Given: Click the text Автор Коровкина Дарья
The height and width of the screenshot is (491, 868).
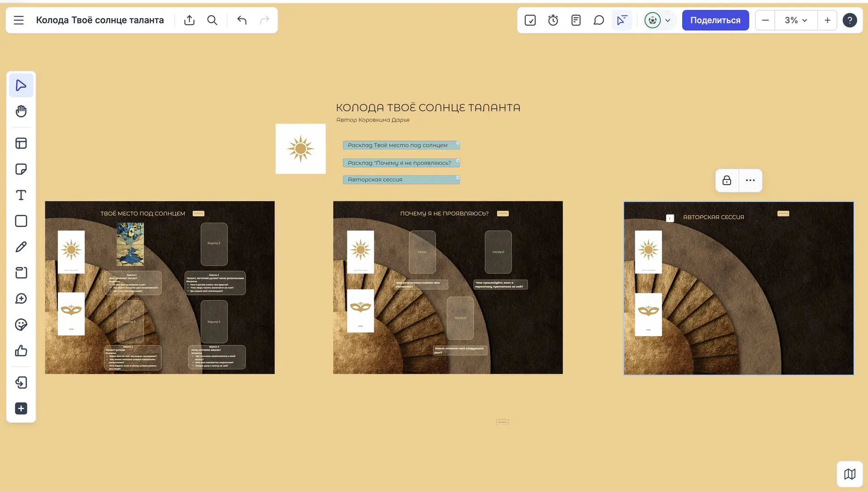Looking at the screenshot, I should pos(373,120).
